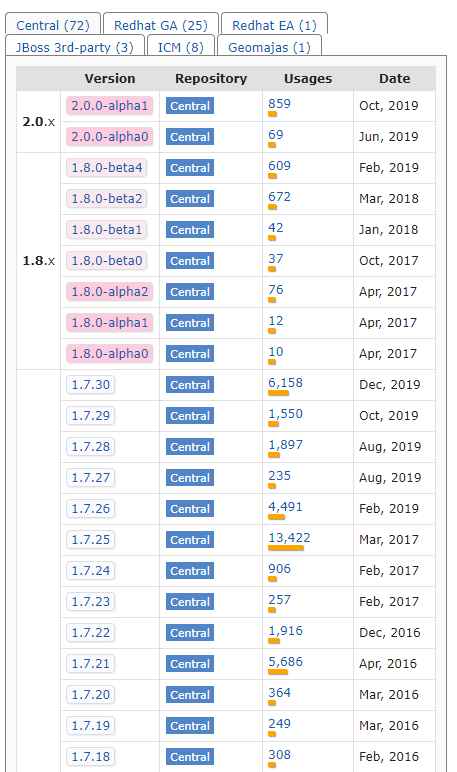
Task: View the 235 usages link
Action: coord(279,476)
